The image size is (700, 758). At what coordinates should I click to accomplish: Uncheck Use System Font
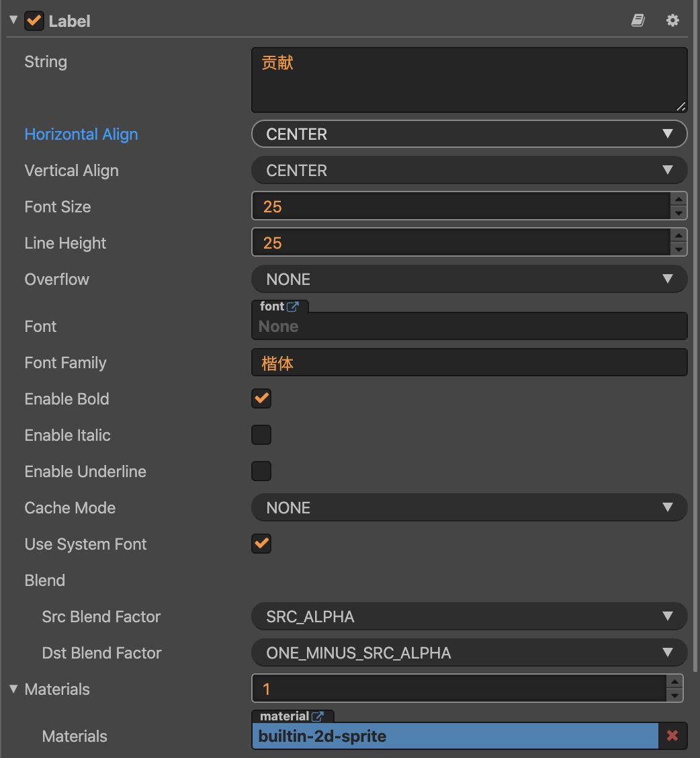[261, 544]
